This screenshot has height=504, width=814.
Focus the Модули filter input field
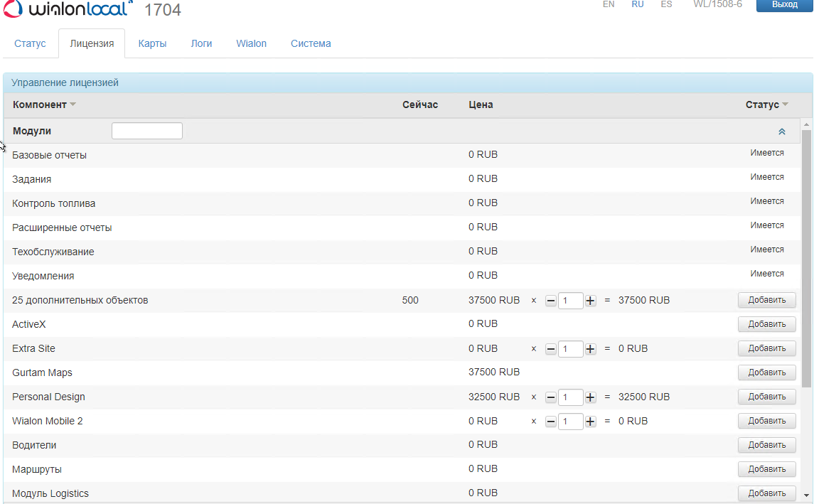pos(147,131)
